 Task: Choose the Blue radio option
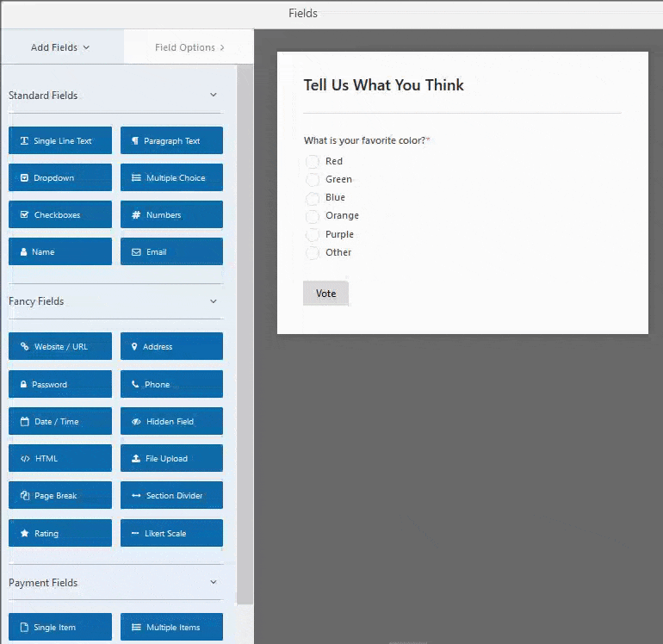[313, 198]
